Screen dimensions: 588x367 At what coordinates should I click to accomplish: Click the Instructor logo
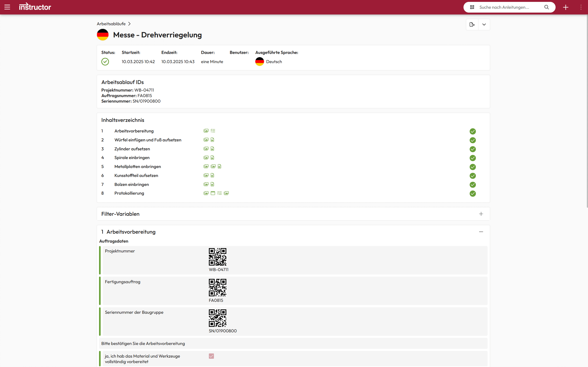35,7
